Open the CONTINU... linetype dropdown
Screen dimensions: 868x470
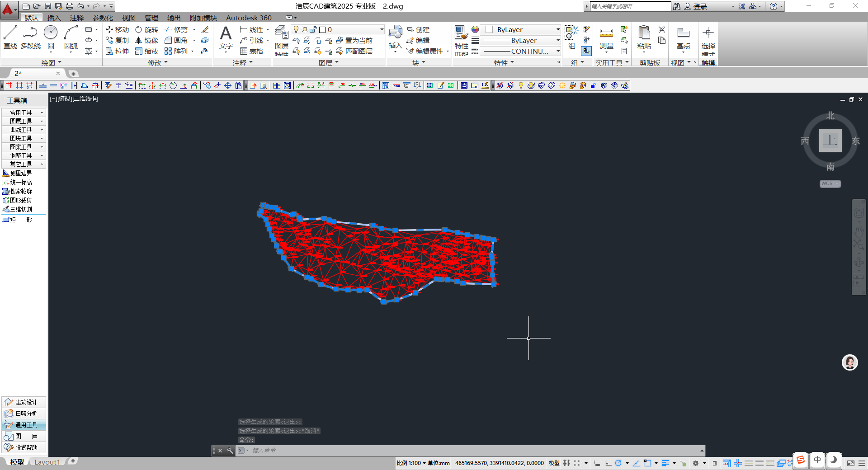558,51
